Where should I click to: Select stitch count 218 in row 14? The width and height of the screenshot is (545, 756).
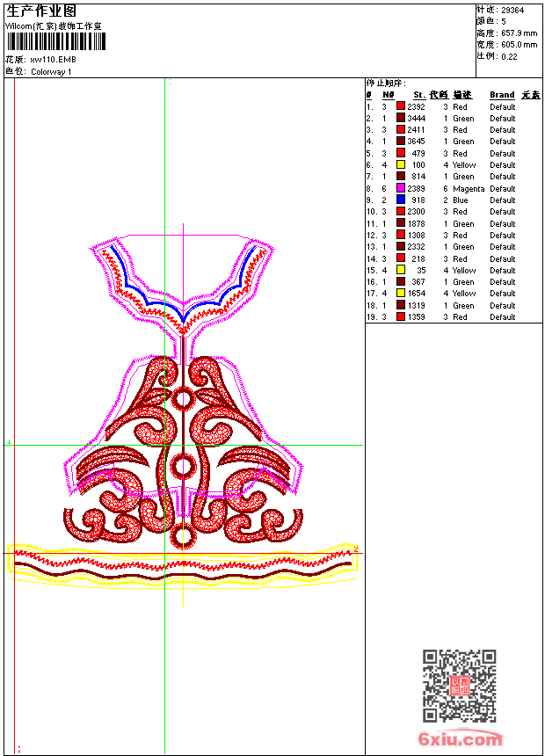(418, 259)
